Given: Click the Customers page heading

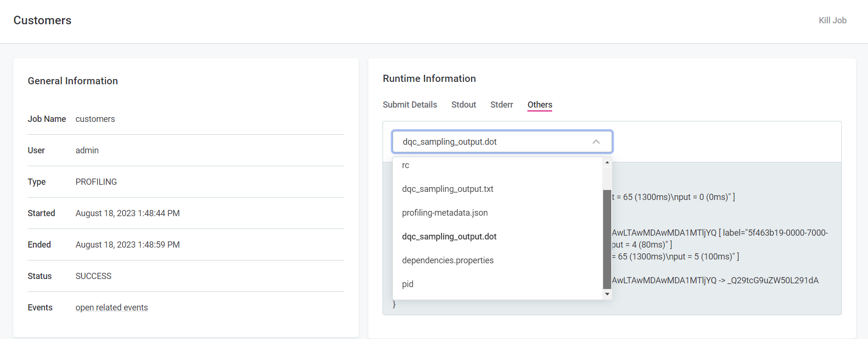Looking at the screenshot, I should (42, 20).
